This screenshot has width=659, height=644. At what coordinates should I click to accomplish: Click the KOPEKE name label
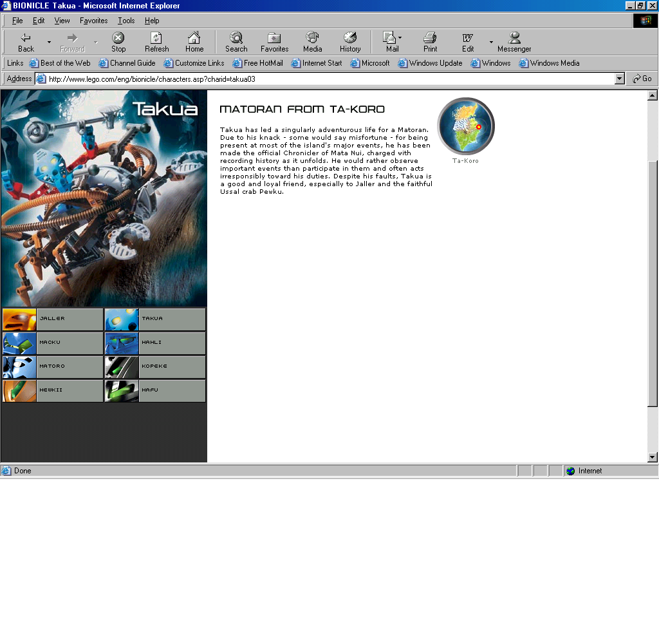pyautogui.click(x=154, y=366)
